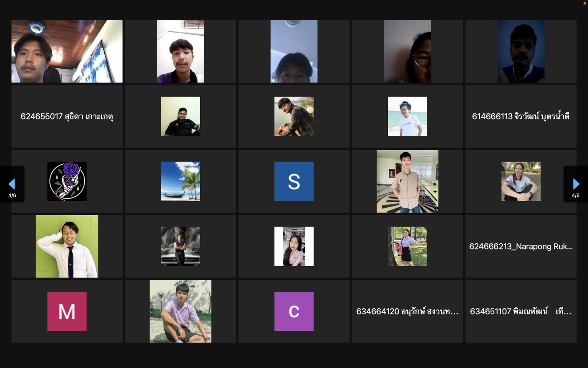Click the purple rose skeleton hand avatar
Image resolution: width=588 pixels, height=368 pixels.
click(x=67, y=181)
